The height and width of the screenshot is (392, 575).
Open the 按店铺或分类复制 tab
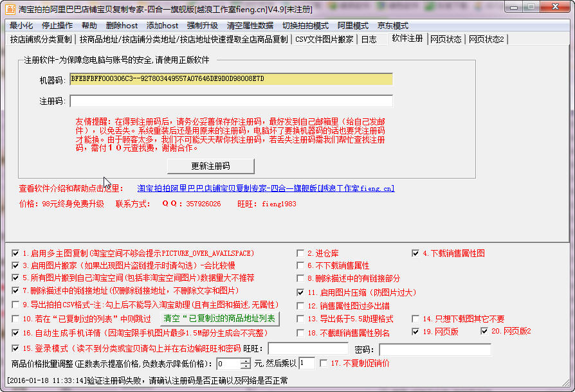(x=41, y=39)
